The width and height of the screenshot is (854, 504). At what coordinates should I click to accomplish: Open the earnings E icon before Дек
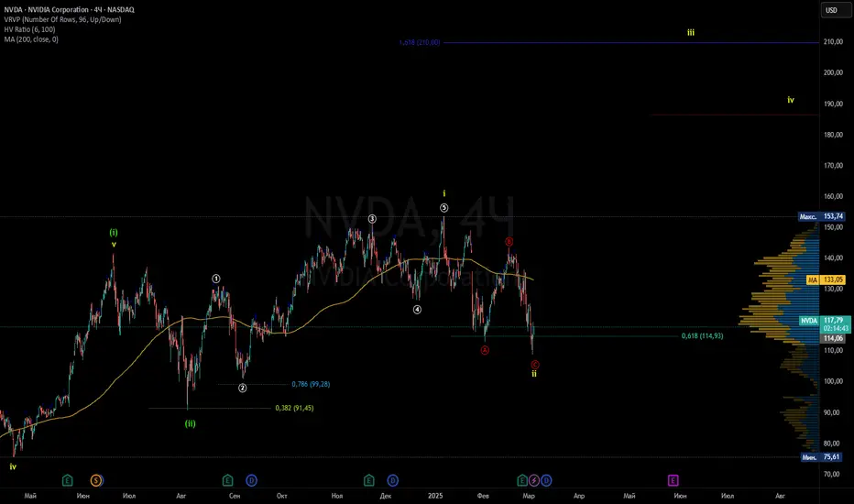coord(368,480)
